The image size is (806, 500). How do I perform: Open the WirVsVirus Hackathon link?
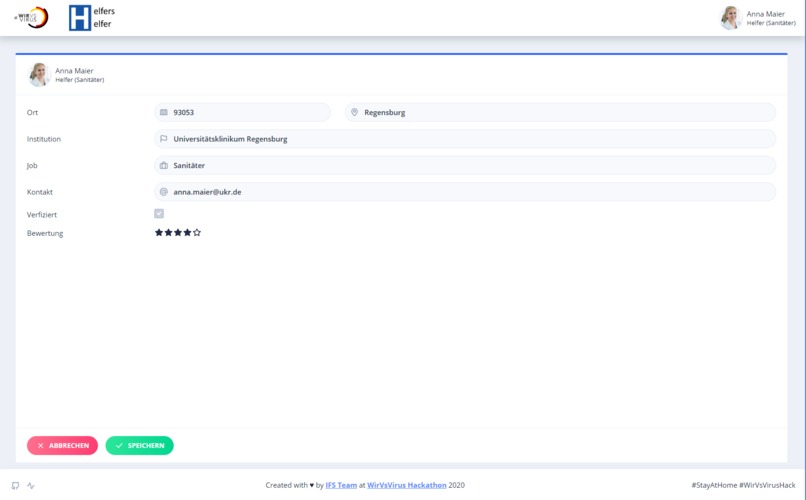tap(407, 485)
